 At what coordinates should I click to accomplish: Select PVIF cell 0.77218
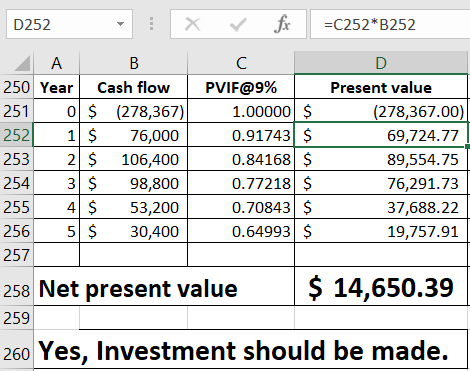coord(241,183)
